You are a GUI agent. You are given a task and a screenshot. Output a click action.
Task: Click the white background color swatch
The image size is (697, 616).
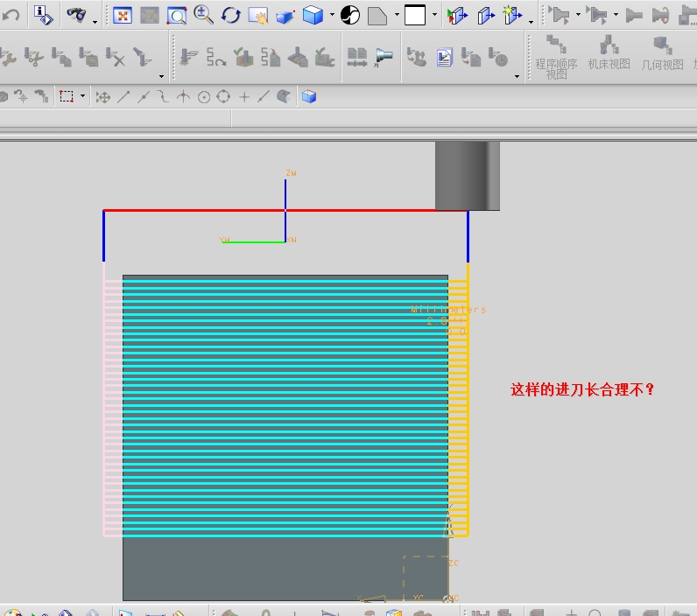pyautogui.click(x=415, y=15)
